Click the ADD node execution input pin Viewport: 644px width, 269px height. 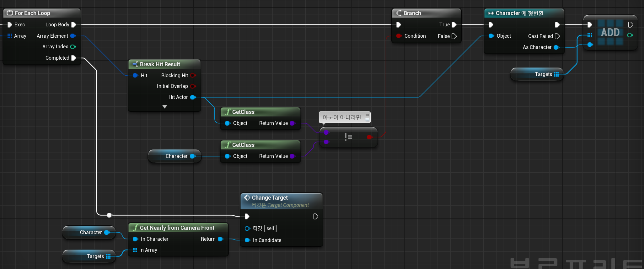point(590,24)
